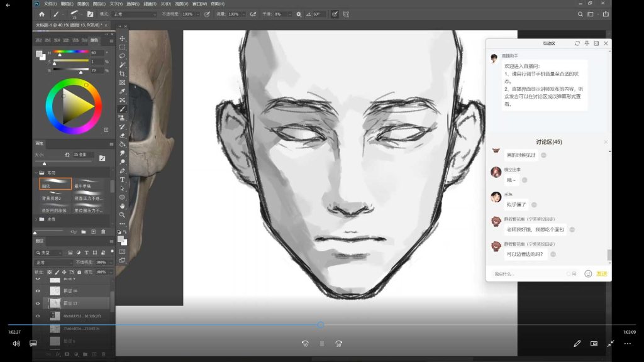The height and width of the screenshot is (362, 644).
Task: Toggle symmetry painting butterfly icon
Action: coord(346,14)
